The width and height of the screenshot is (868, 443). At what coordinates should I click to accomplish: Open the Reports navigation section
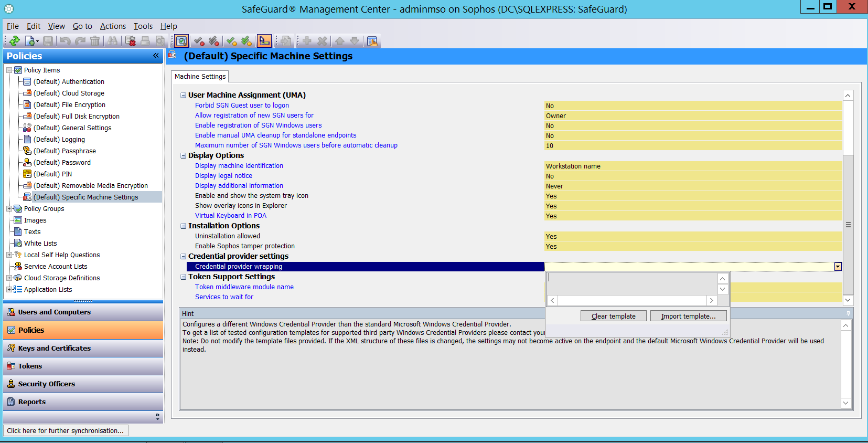click(x=83, y=402)
